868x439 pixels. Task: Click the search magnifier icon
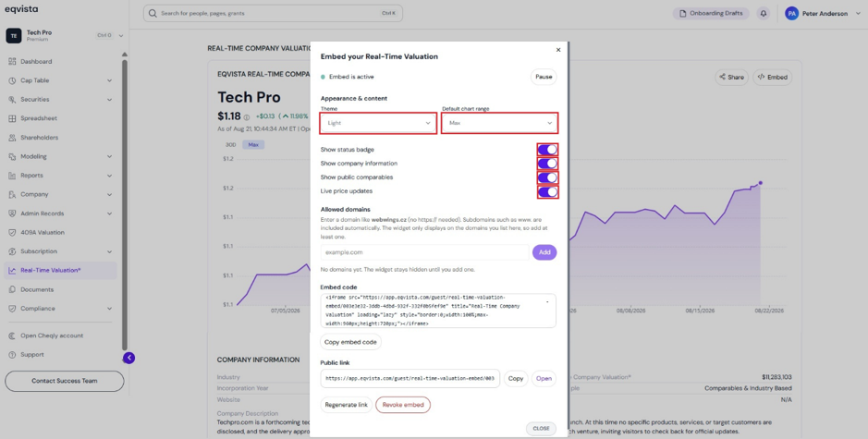tap(153, 13)
